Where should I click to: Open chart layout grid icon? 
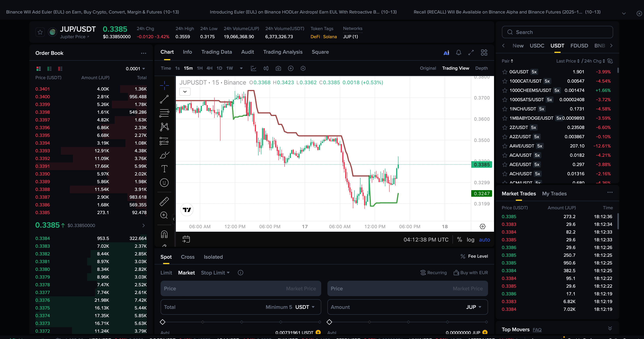(x=484, y=53)
